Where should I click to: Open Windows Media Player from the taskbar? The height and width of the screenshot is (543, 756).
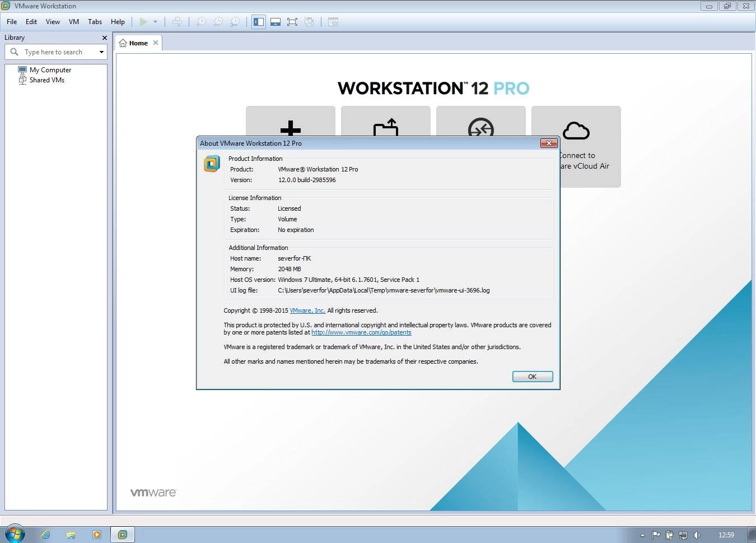pos(97,535)
